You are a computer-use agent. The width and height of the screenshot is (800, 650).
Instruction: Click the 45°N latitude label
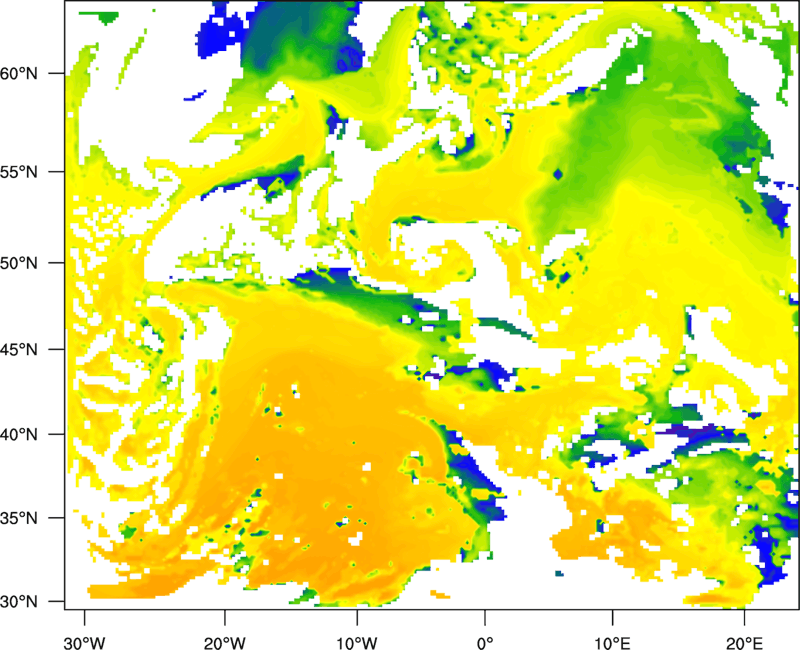pos(19,349)
